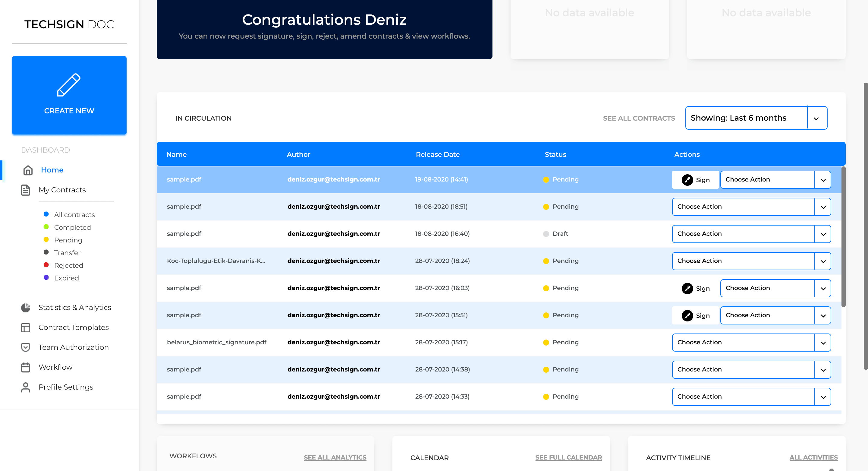This screenshot has width=868, height=471.
Task: Click the Statistics & Analytics pie icon
Action: tap(26, 308)
